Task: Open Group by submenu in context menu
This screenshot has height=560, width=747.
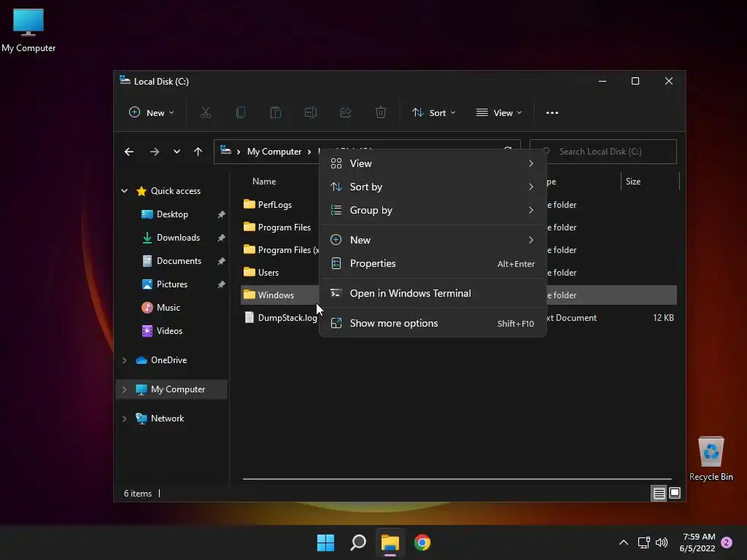Action: [x=433, y=210]
